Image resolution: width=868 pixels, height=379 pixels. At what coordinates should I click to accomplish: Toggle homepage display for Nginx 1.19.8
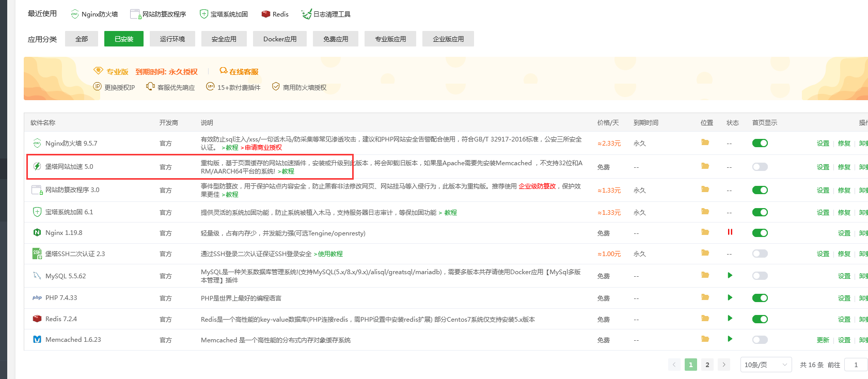click(760, 233)
